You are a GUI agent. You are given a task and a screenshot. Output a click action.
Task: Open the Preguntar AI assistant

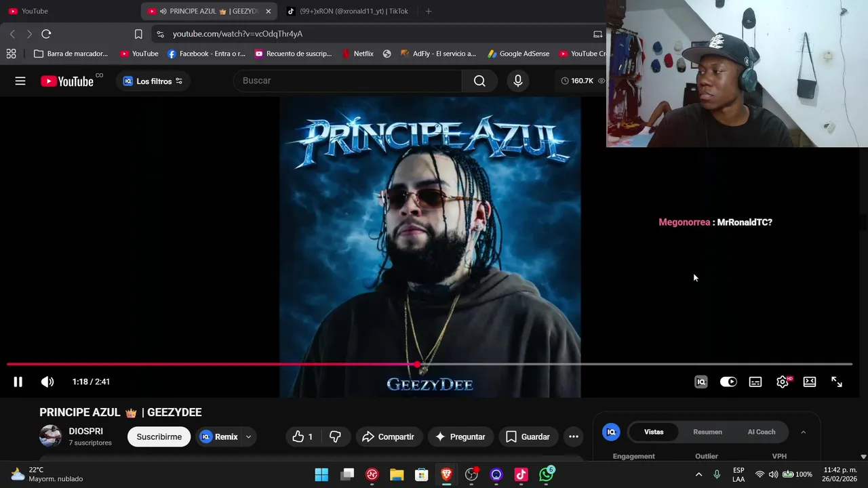click(460, 436)
